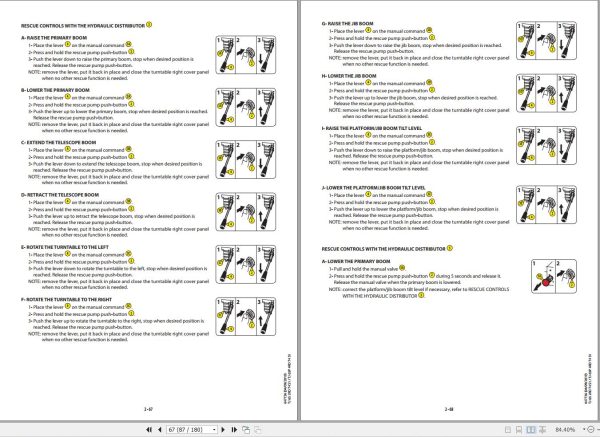Switch to single page view

(508, 430)
